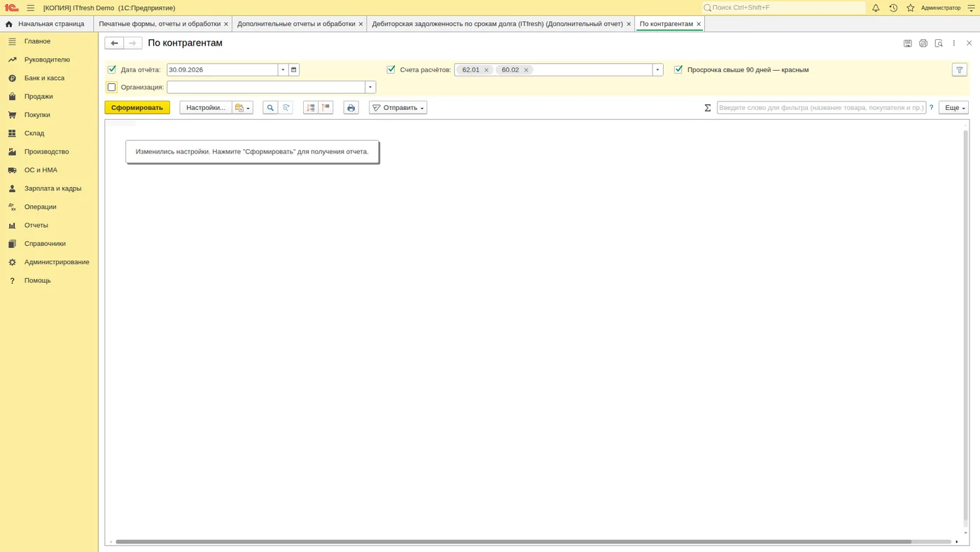Switch to Печатные формы, отчеты и обработки tab
This screenshot has width=980, height=552.
click(160, 24)
